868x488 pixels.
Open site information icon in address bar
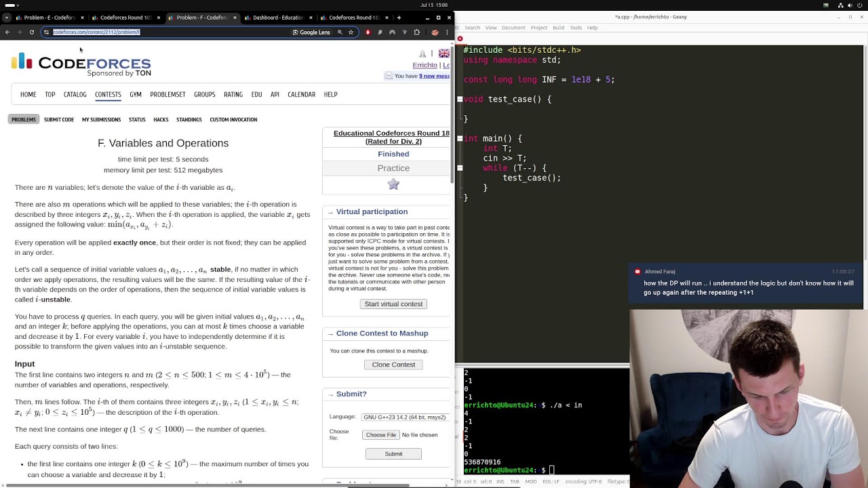[x=46, y=32]
